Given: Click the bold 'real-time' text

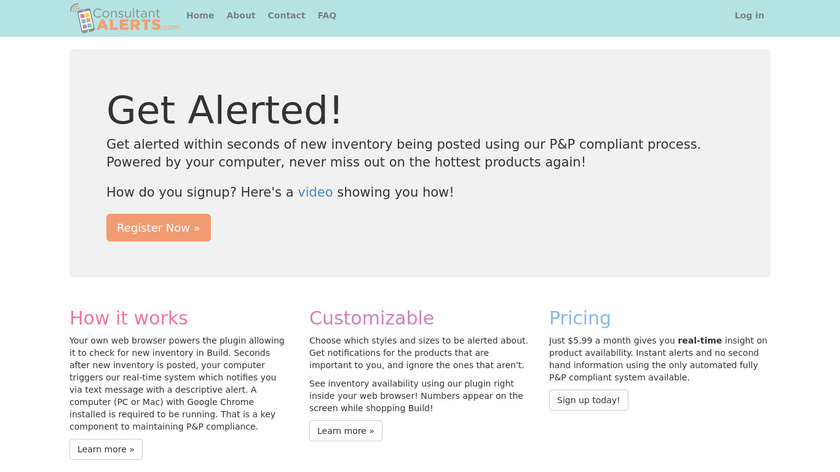Looking at the screenshot, I should pos(699,341).
